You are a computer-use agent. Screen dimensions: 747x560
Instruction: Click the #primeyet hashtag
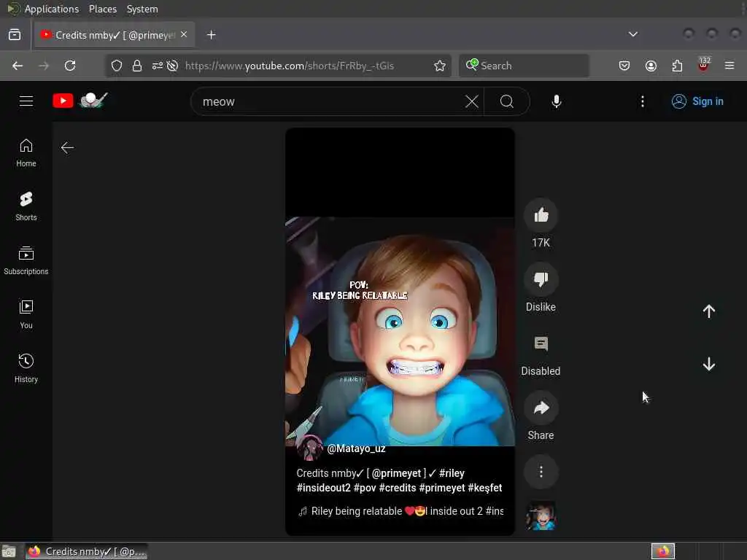442,488
